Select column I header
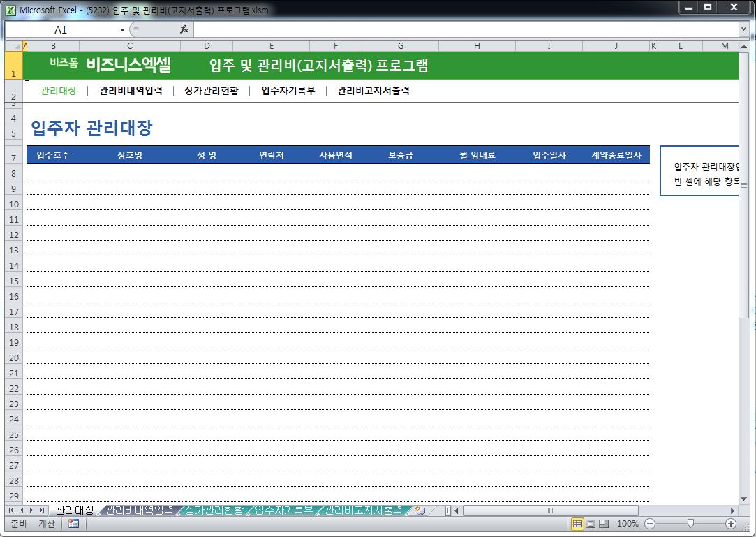This screenshot has width=756, height=537. 549,46
